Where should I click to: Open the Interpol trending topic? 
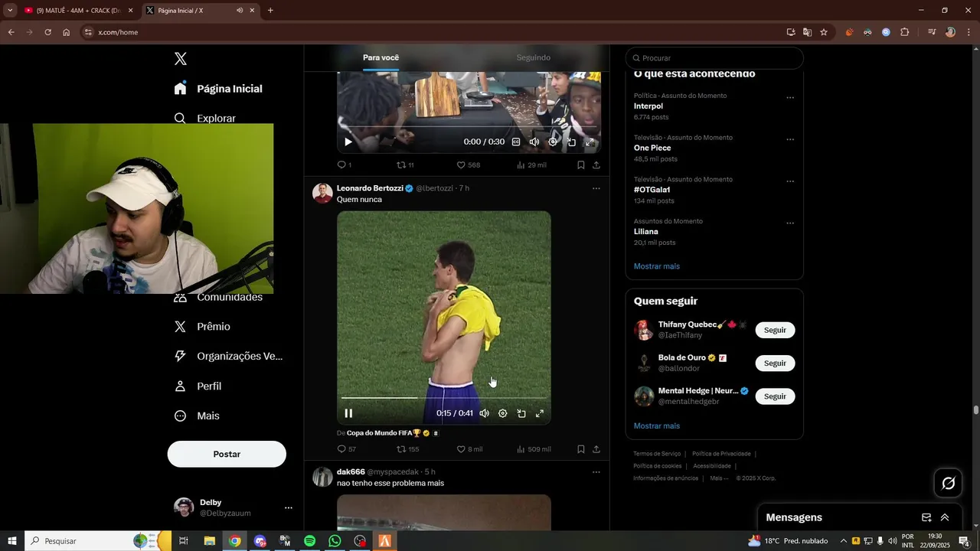tap(648, 106)
